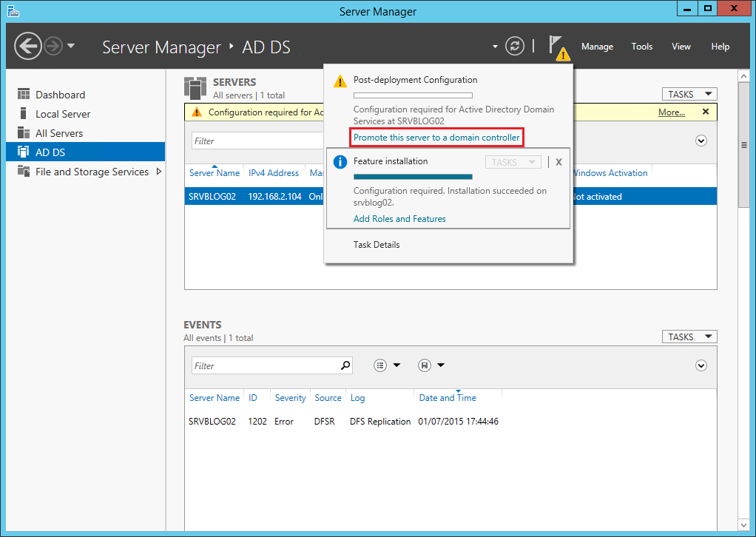Click the Dashboard grid icon
Screen dimensions: 756x537
pyautogui.click(x=23, y=94)
